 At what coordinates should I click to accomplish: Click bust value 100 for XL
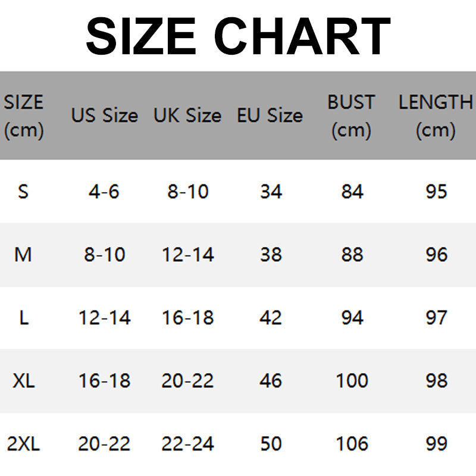pos(352,381)
